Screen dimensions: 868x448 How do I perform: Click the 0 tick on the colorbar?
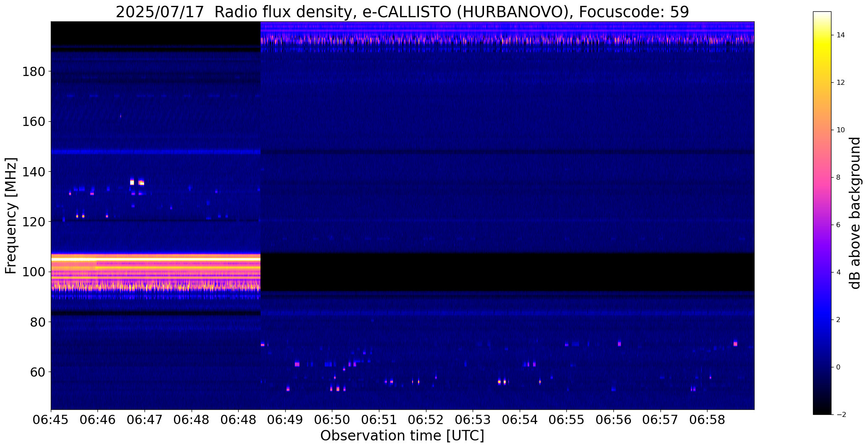839,367
